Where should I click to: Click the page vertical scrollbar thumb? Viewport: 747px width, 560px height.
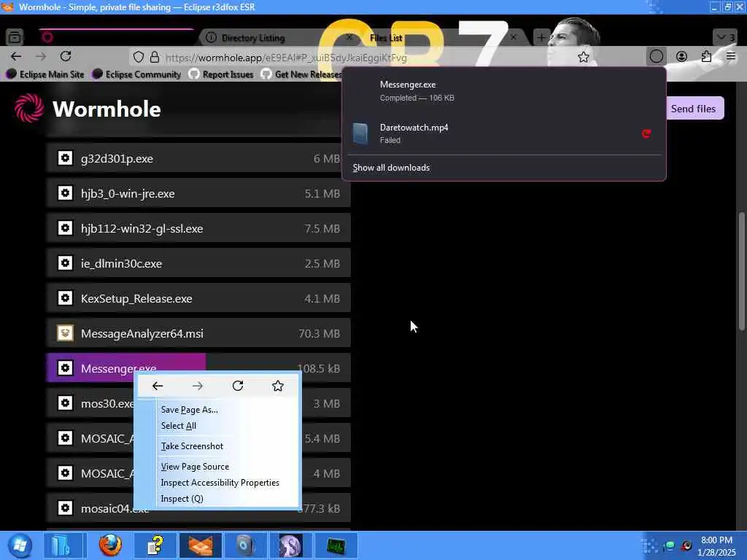point(741,271)
